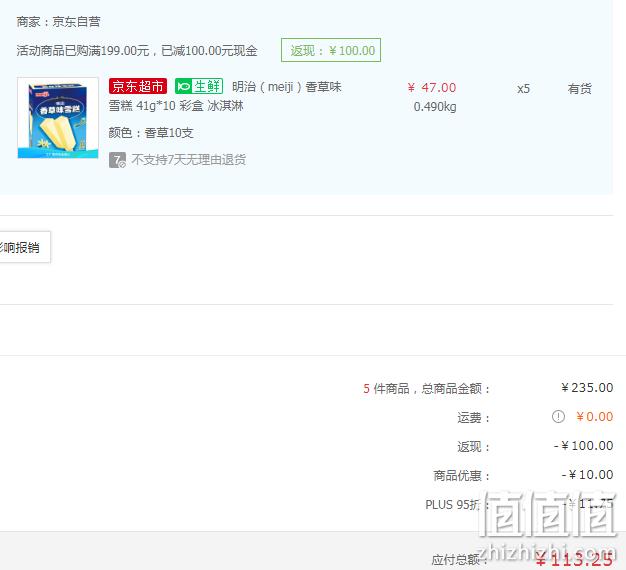Click the 影响报销 button
Image resolution: width=626 pixels, height=570 pixels.
coord(24,247)
